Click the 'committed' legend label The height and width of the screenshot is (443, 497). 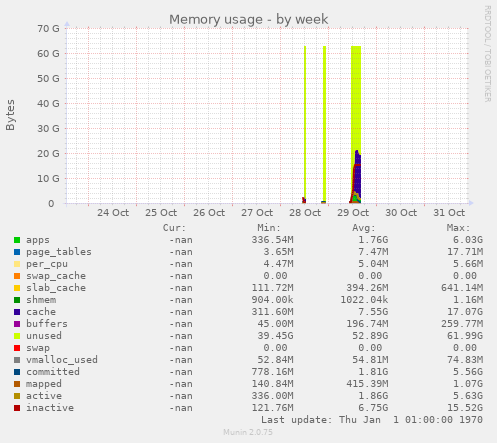pos(53,372)
